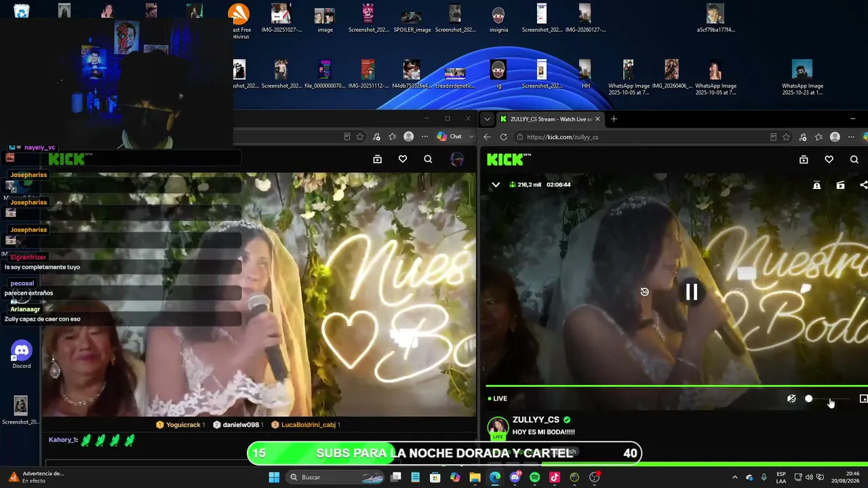Viewport: 868px width, 488px height.
Task: Show hidden system tray icons
Action: [x=734, y=477]
